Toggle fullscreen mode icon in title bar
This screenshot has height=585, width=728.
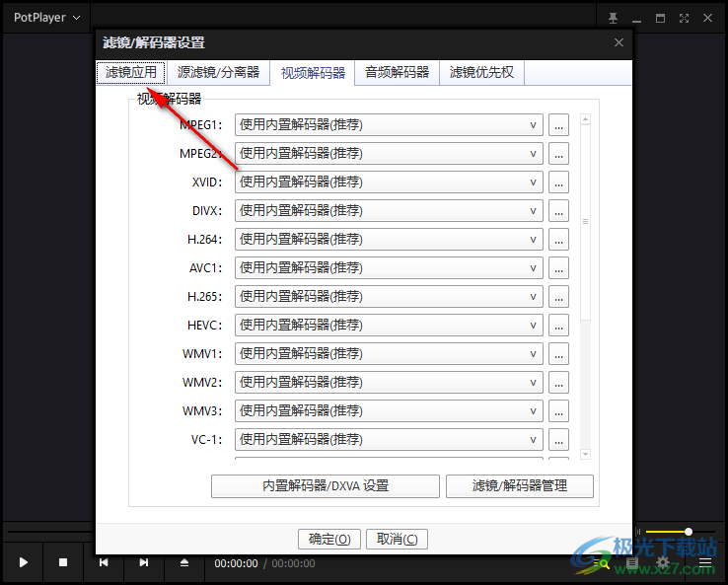pos(684,18)
